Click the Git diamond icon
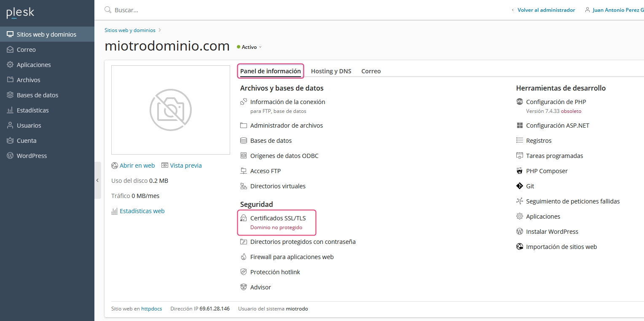Screen dimensions: 644x321 [519, 186]
